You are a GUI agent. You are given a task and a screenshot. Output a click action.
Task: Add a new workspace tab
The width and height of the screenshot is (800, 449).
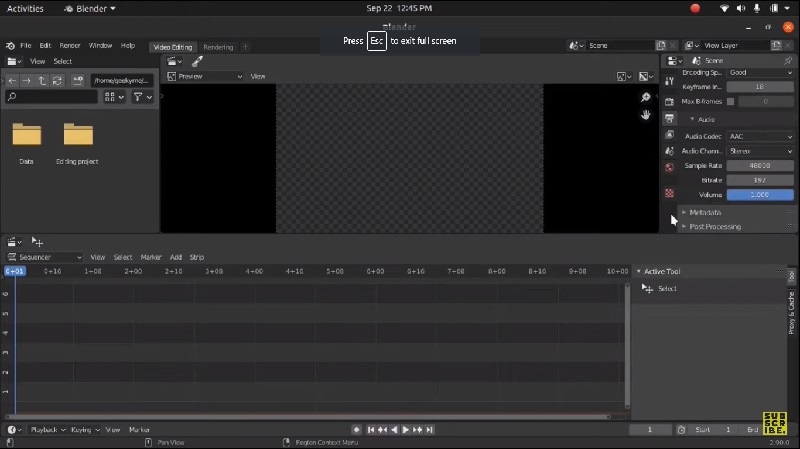[x=245, y=47]
